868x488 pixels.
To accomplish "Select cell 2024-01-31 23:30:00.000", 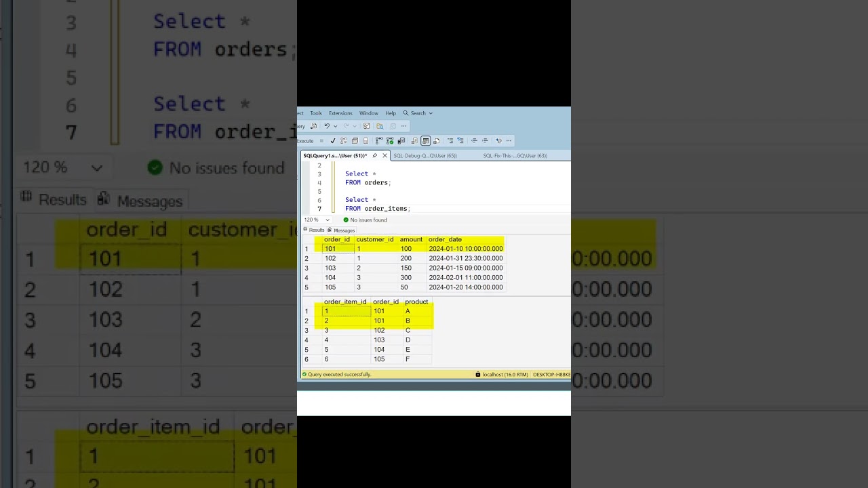I will [x=465, y=258].
